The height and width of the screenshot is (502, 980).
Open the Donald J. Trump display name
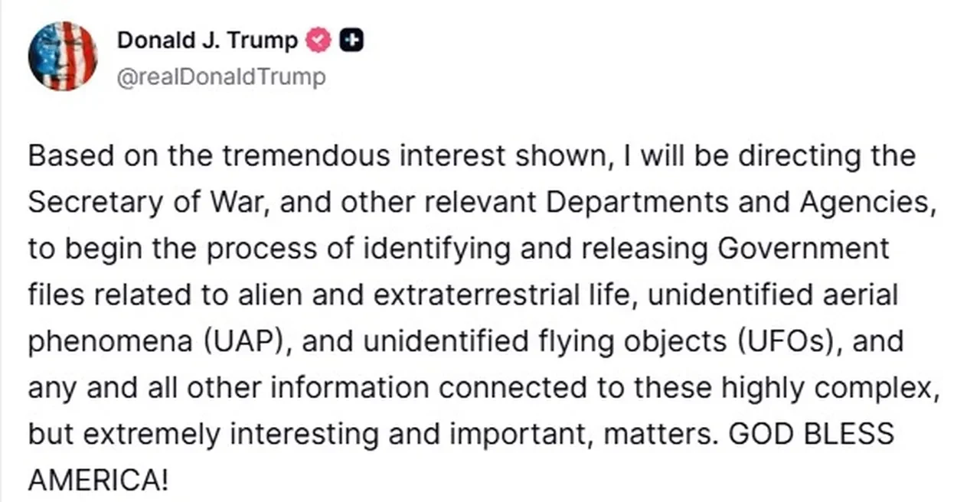207,41
